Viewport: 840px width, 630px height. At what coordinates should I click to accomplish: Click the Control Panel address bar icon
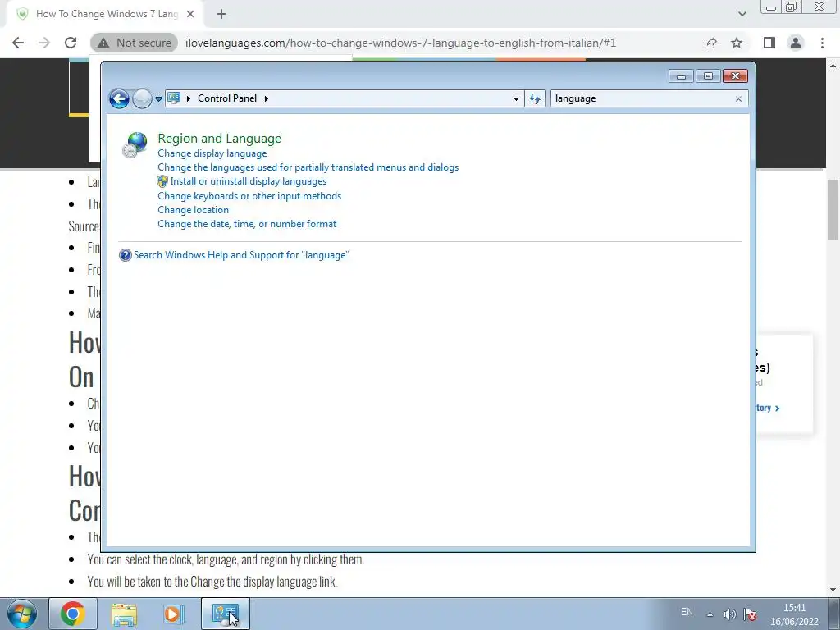click(174, 98)
